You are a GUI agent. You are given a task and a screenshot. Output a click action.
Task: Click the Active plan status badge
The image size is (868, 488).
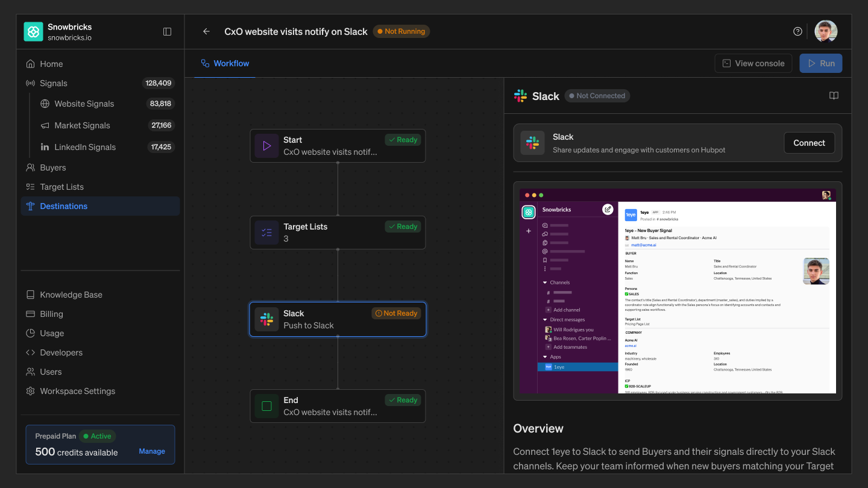[98, 436]
